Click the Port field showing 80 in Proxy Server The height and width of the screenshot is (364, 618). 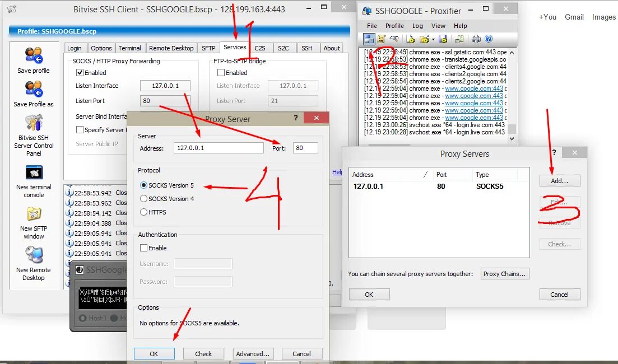pos(305,148)
